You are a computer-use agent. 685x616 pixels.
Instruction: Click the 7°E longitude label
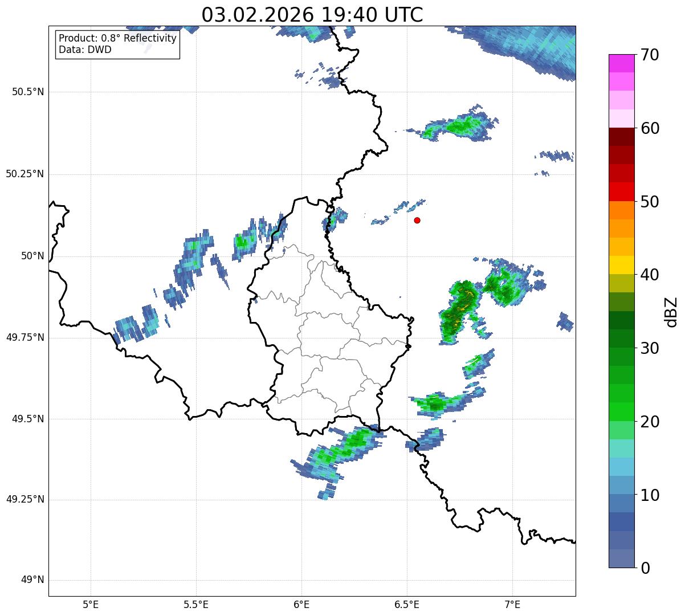coord(512,604)
